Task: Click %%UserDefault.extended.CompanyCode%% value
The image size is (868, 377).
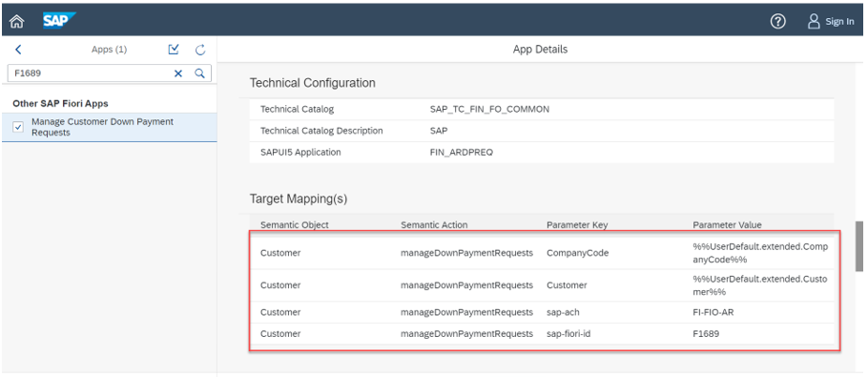Action: 760,253
